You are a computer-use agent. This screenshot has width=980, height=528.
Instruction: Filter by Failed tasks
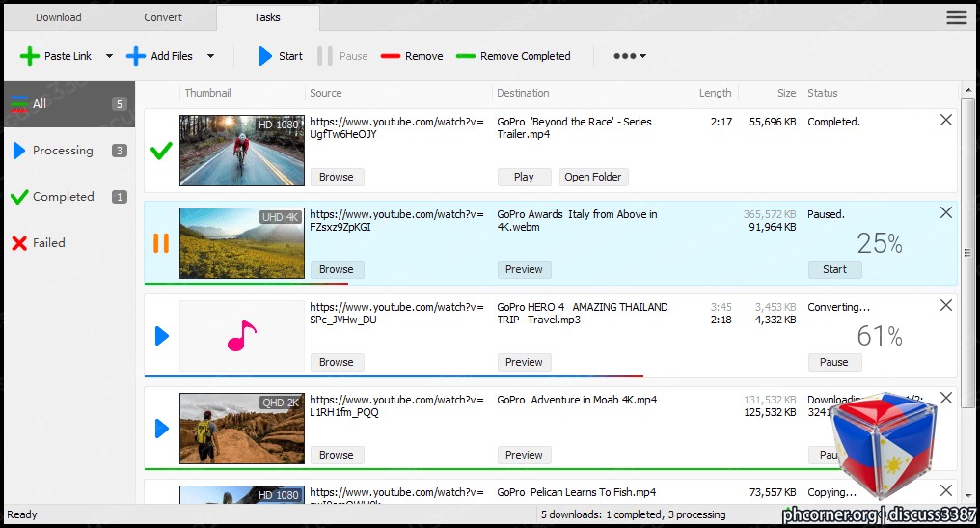69,242
